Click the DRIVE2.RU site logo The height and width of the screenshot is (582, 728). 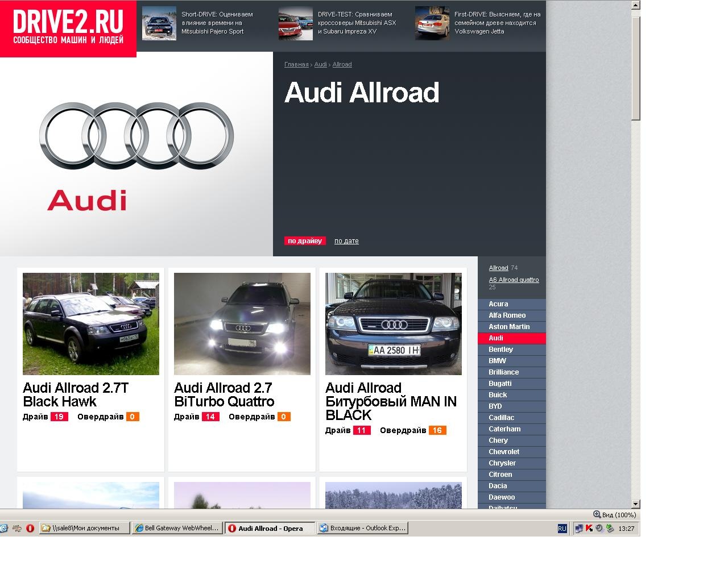(68, 28)
